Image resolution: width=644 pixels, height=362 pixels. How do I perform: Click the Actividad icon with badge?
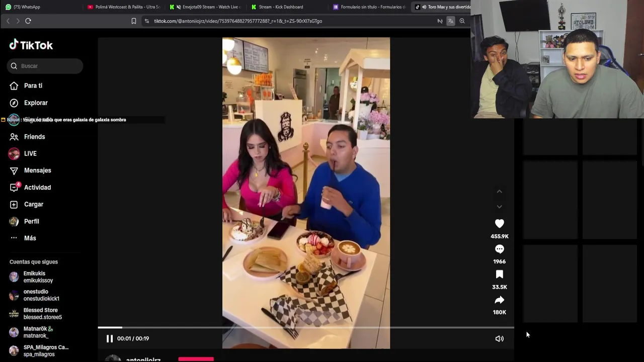pos(15,187)
